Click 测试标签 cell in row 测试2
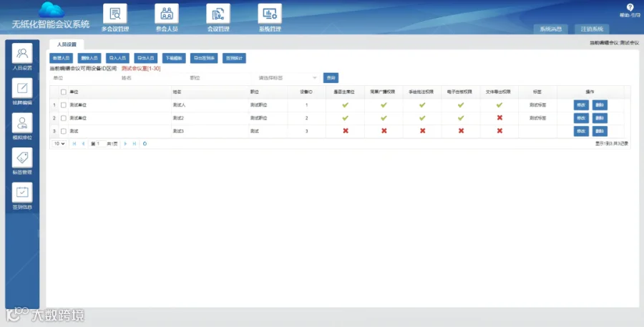The height and width of the screenshot is (327, 644). pos(537,118)
